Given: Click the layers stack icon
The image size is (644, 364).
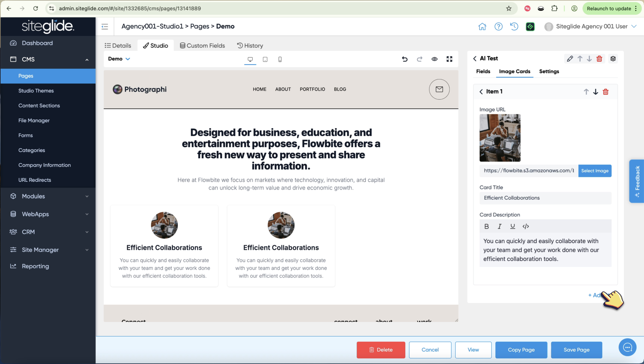Looking at the screenshot, I should coord(613,59).
